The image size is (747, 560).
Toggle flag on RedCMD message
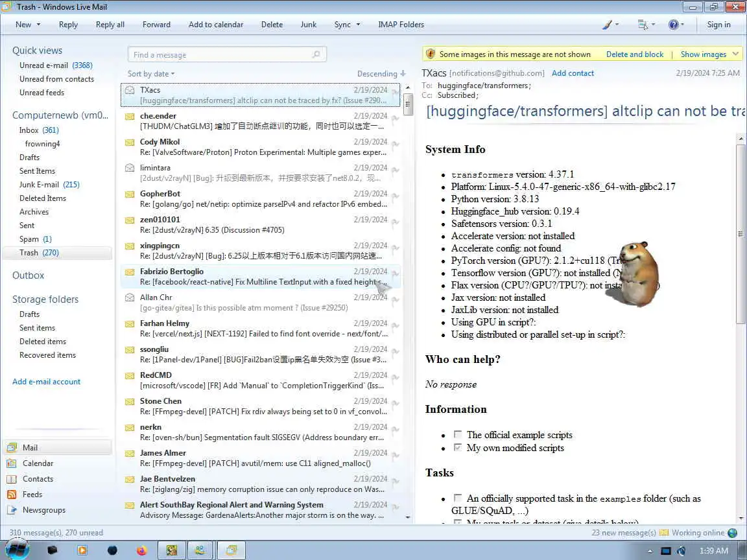coord(395,378)
